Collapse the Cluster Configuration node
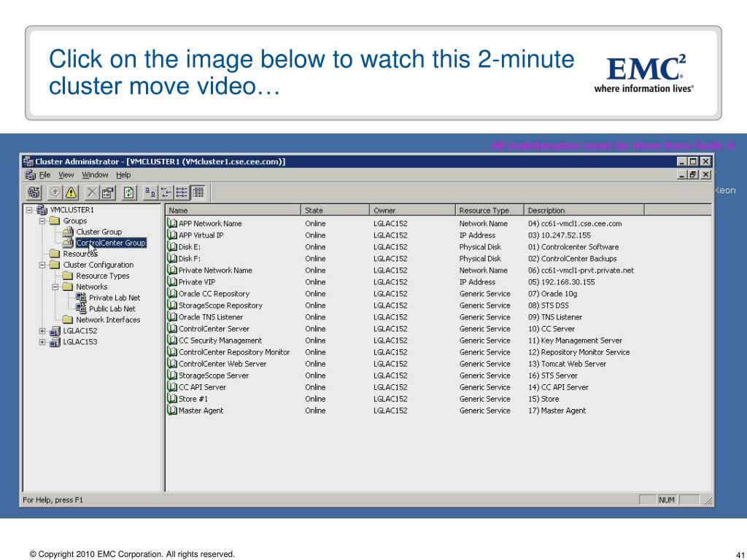 coord(42,264)
